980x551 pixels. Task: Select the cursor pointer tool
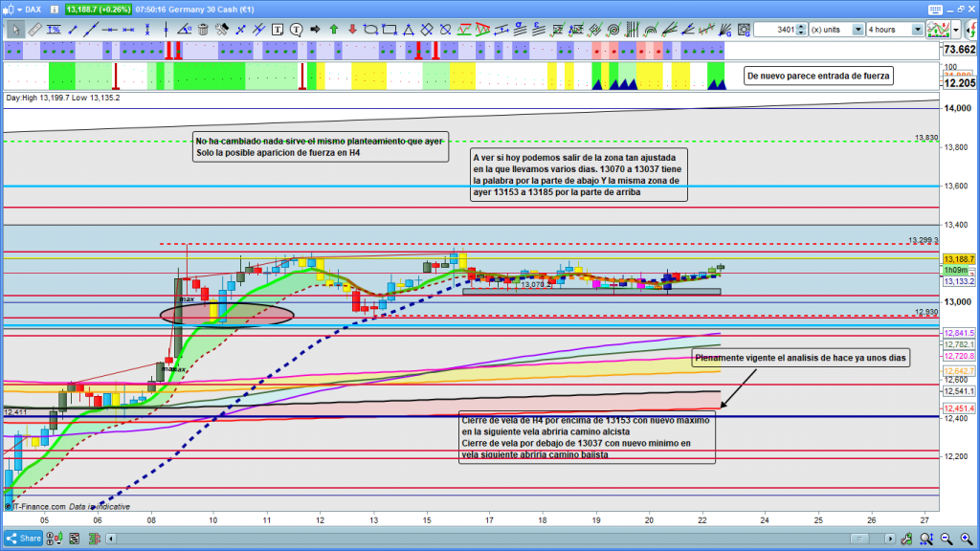(x=15, y=29)
